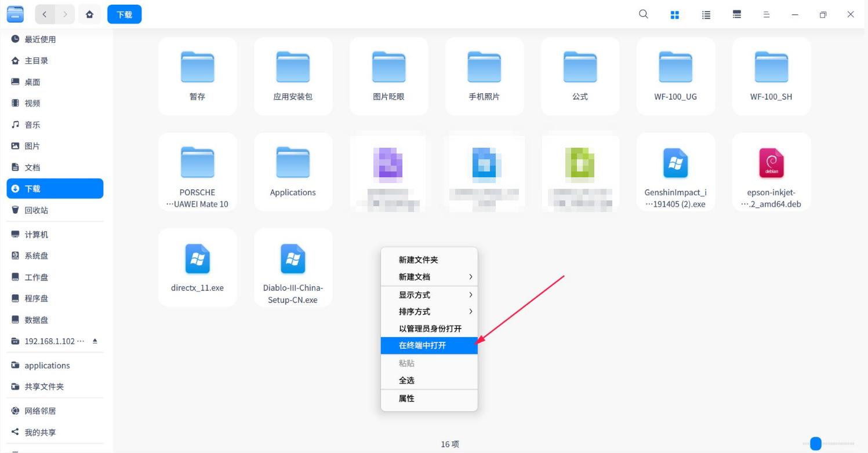
Task: Open the main hamburger menu
Action: point(766,14)
